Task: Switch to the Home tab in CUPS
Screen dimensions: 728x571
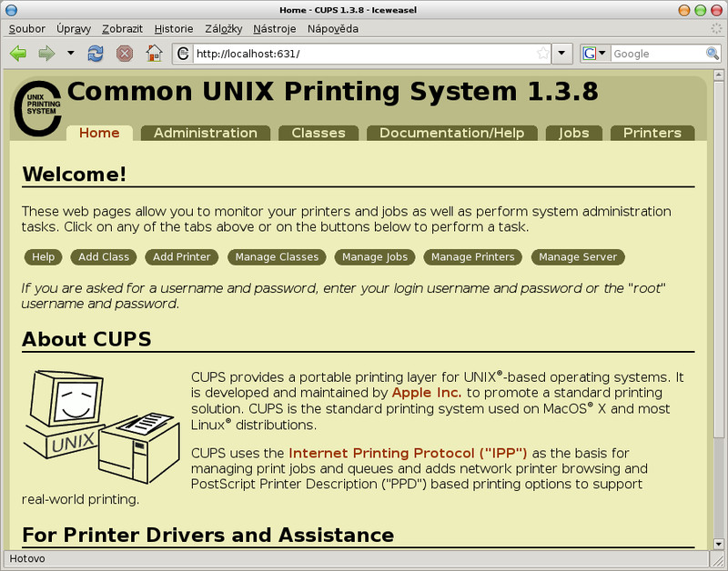Action: pyautogui.click(x=99, y=133)
